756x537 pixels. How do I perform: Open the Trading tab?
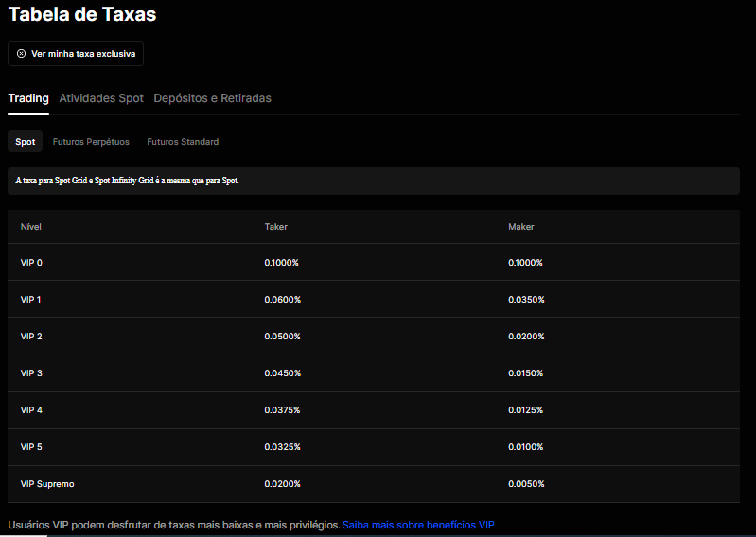pyautogui.click(x=28, y=98)
